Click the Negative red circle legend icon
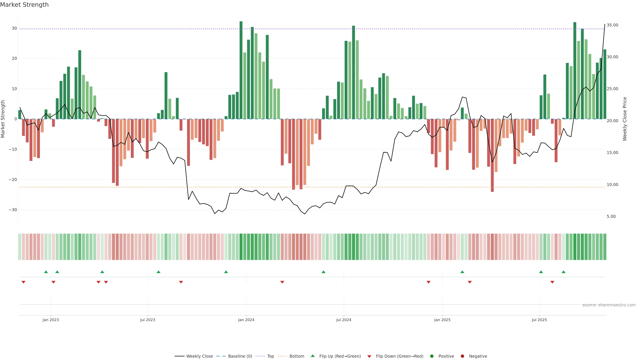 [462, 356]
